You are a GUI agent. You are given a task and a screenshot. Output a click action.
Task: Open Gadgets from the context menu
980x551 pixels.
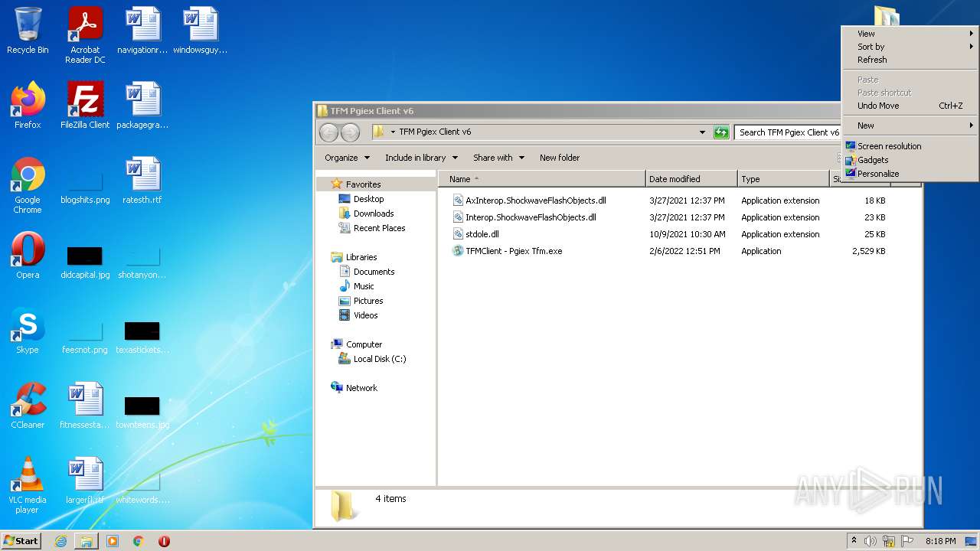(910, 160)
